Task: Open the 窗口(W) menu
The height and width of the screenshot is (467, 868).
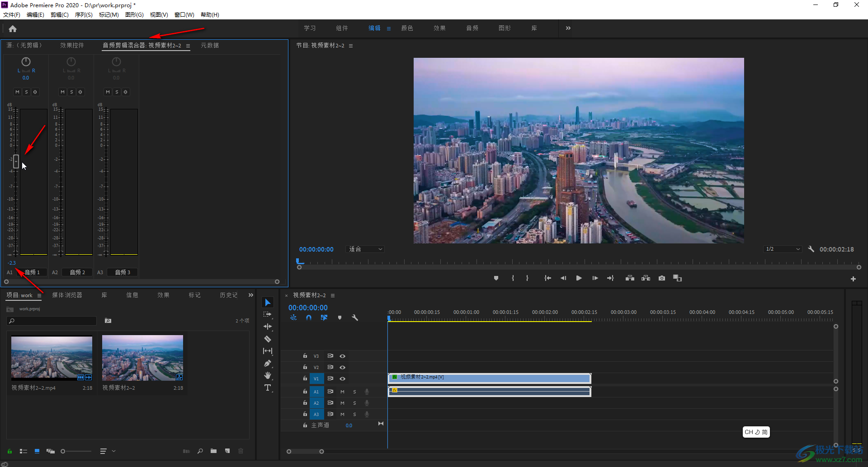Action: 184,14
